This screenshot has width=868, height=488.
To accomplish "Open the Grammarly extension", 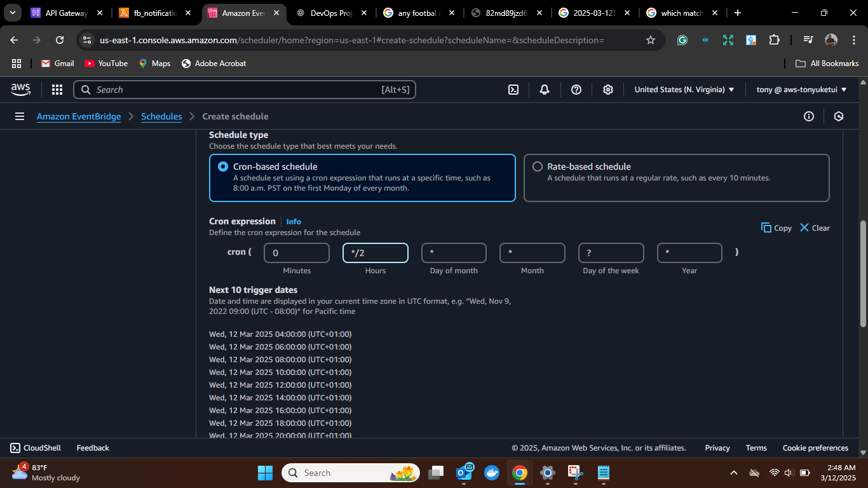I will (682, 40).
